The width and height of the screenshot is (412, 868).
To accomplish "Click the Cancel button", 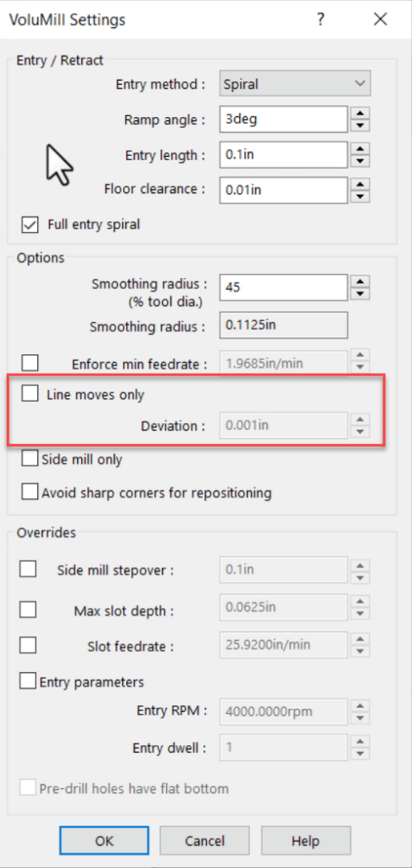I will point(205,841).
